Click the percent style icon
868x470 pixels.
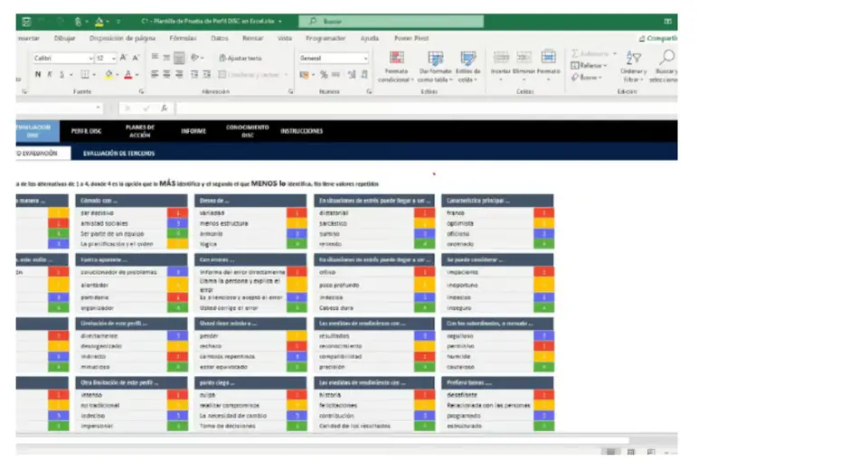pyautogui.click(x=324, y=75)
